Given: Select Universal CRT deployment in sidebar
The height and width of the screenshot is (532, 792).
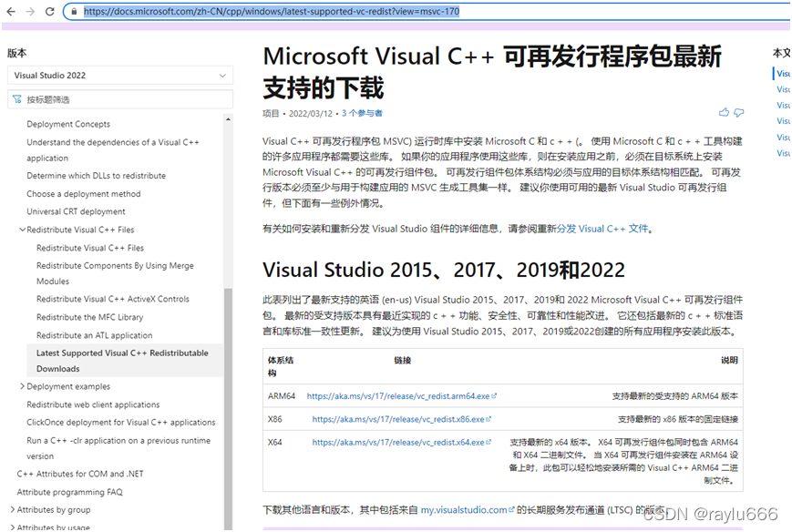Looking at the screenshot, I should (x=76, y=211).
